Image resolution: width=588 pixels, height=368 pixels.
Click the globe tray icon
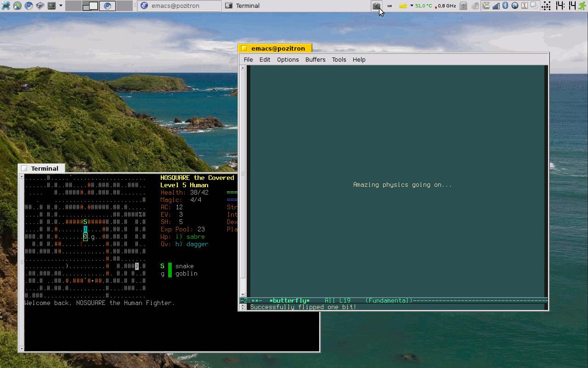pyautogui.click(x=515, y=6)
